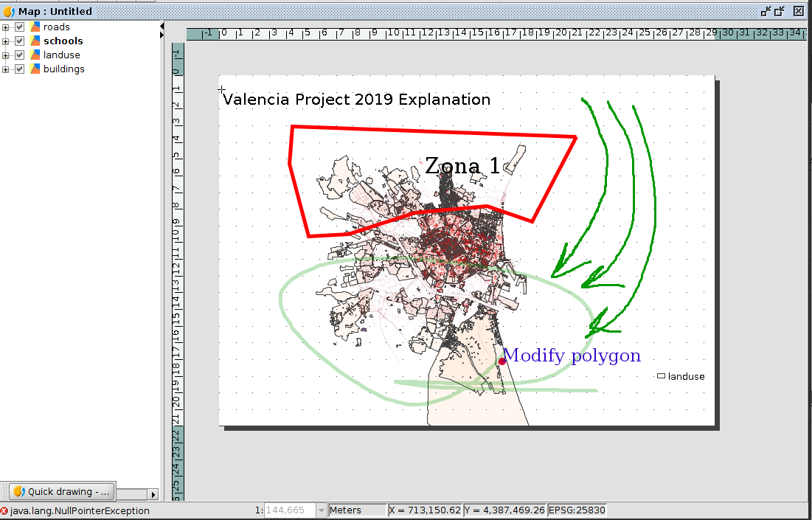This screenshot has width=812, height=520.
Task: Click the roads layer icon
Action: point(35,27)
